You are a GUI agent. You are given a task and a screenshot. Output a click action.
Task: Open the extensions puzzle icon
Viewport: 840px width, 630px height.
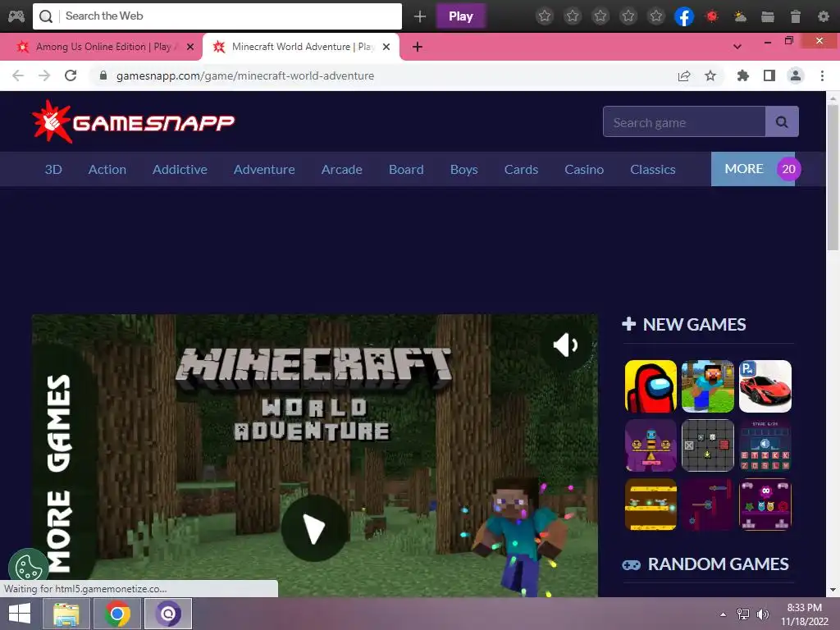point(743,75)
